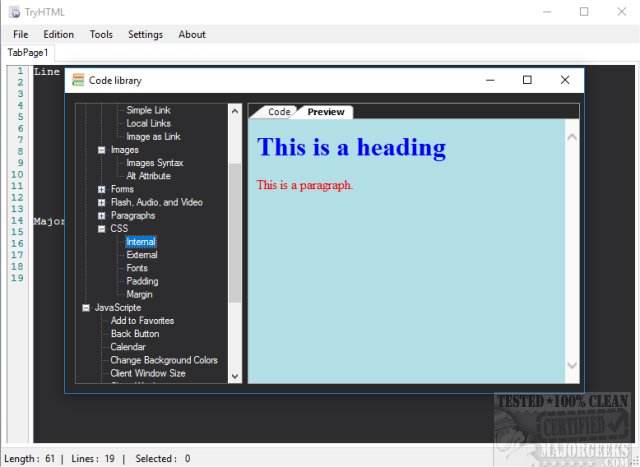Viewport: 640px width, 467px height.
Task: Open the Edition menu
Action: [58, 34]
